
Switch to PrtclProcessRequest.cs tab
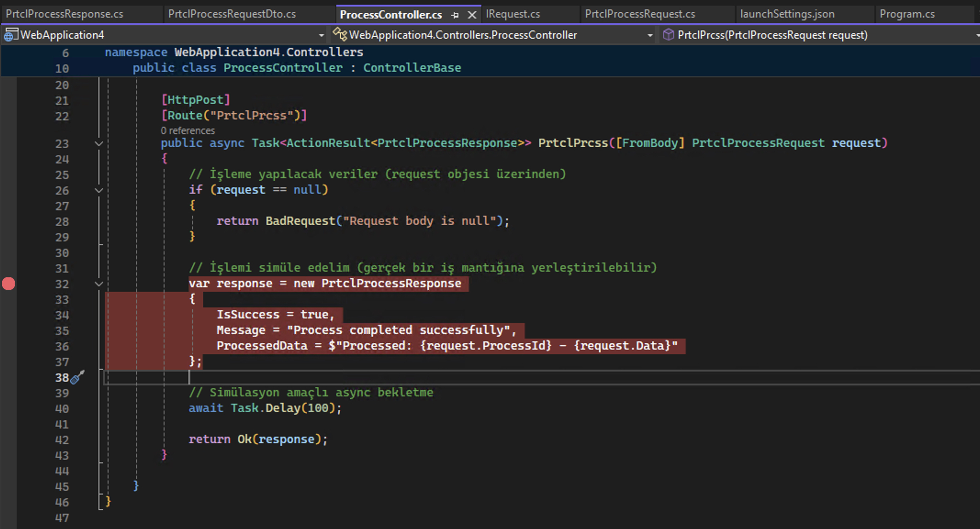(640, 14)
